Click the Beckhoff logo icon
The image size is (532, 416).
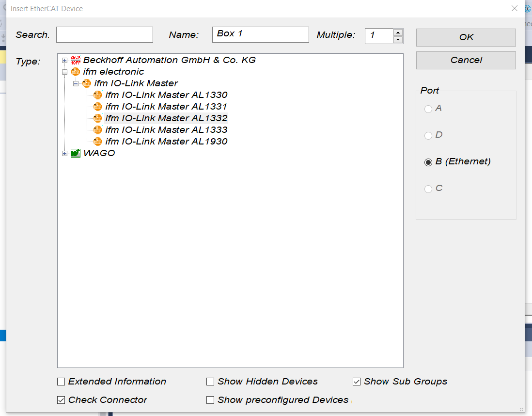click(75, 60)
